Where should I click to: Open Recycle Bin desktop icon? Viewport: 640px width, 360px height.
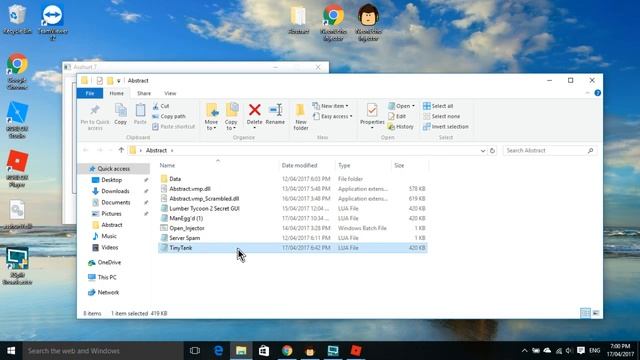[x=17, y=20]
